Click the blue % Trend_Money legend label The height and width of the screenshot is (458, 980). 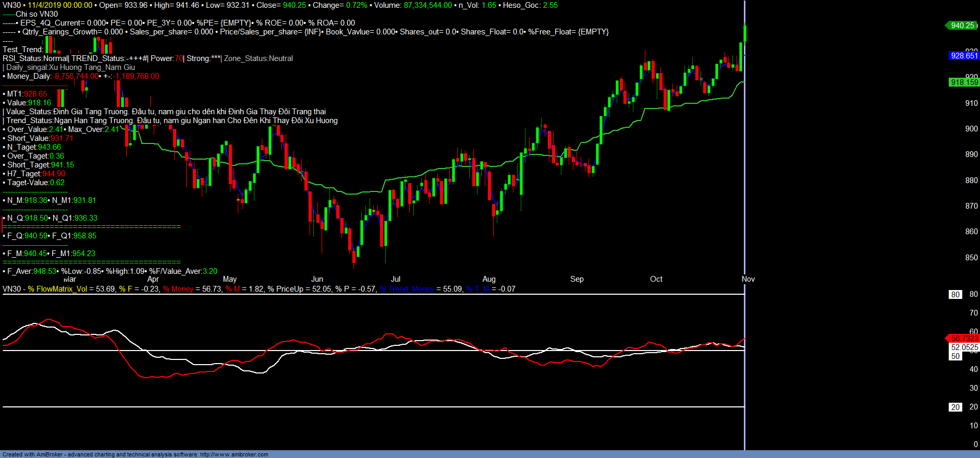pos(407,289)
